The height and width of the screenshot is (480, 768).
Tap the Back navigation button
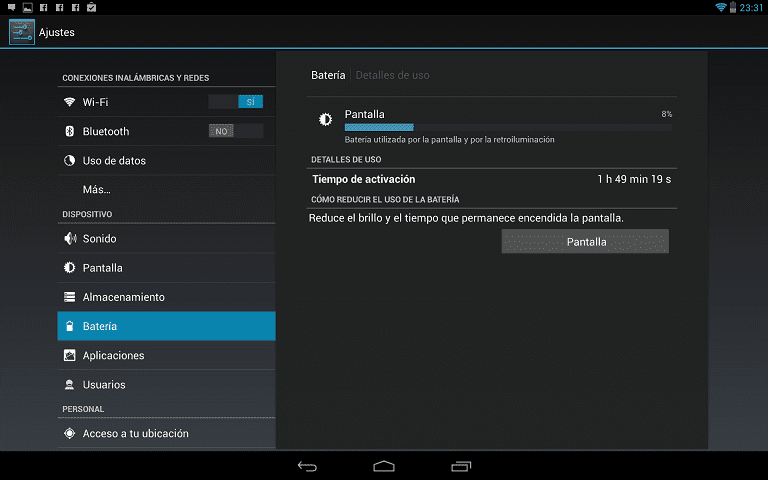[308, 466]
